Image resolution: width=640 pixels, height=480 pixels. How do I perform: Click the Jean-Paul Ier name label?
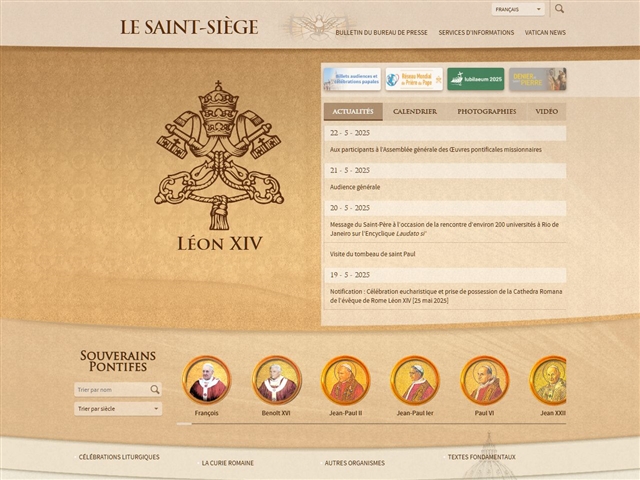(x=415, y=413)
